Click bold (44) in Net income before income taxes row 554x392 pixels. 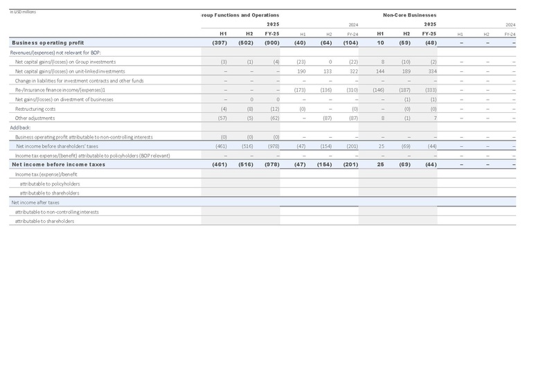(x=431, y=165)
